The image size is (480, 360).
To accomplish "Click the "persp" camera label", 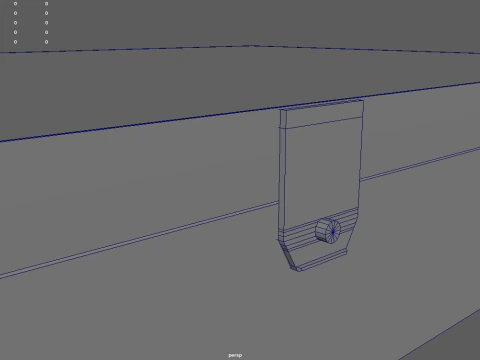I will click(235, 355).
